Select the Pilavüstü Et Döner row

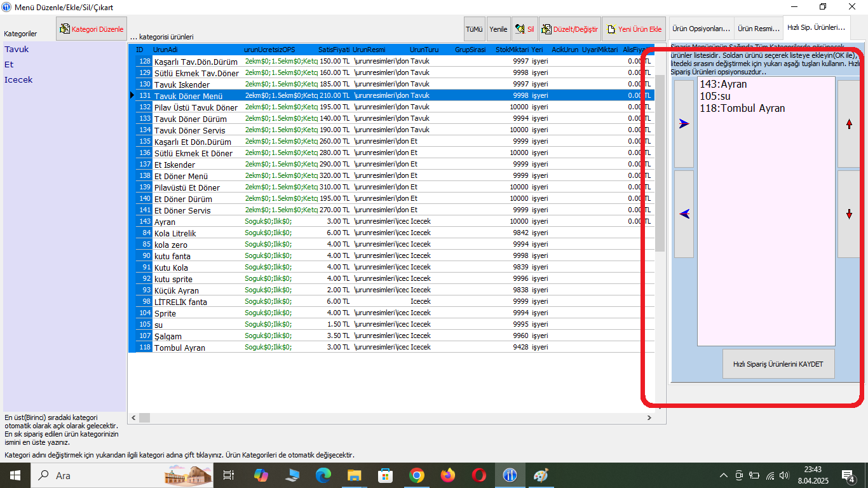pyautogui.click(x=391, y=187)
